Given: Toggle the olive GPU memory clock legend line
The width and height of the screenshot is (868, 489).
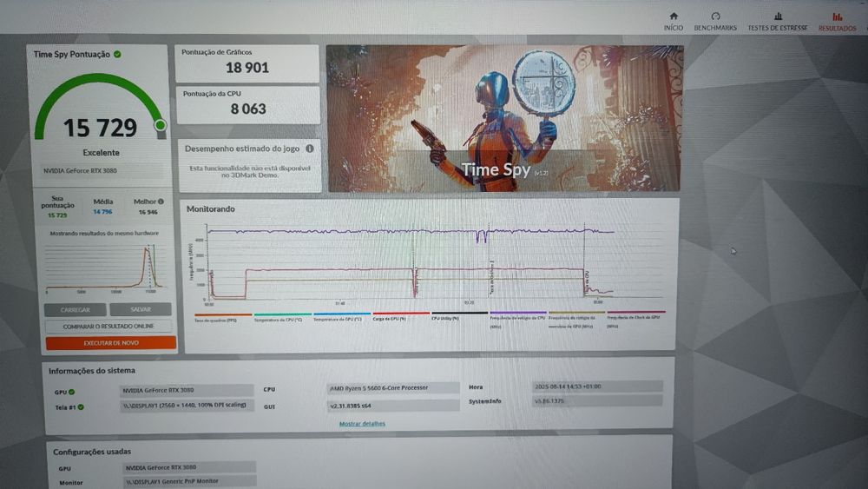Looking at the screenshot, I should (x=576, y=313).
